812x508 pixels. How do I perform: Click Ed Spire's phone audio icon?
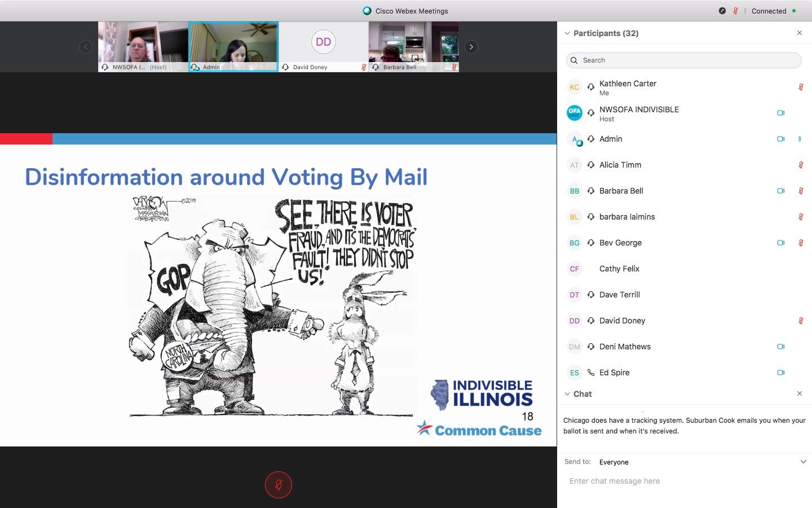point(591,373)
